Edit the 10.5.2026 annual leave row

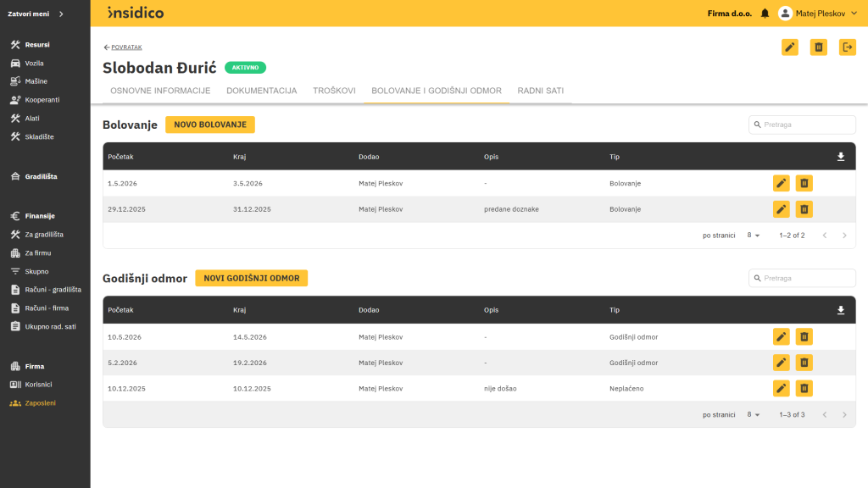(x=781, y=336)
